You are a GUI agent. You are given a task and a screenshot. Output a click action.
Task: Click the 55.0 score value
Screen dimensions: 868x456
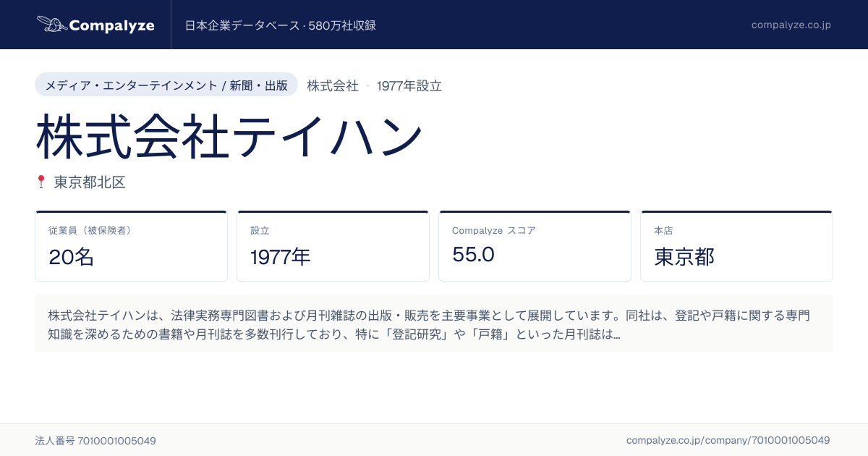click(x=473, y=255)
